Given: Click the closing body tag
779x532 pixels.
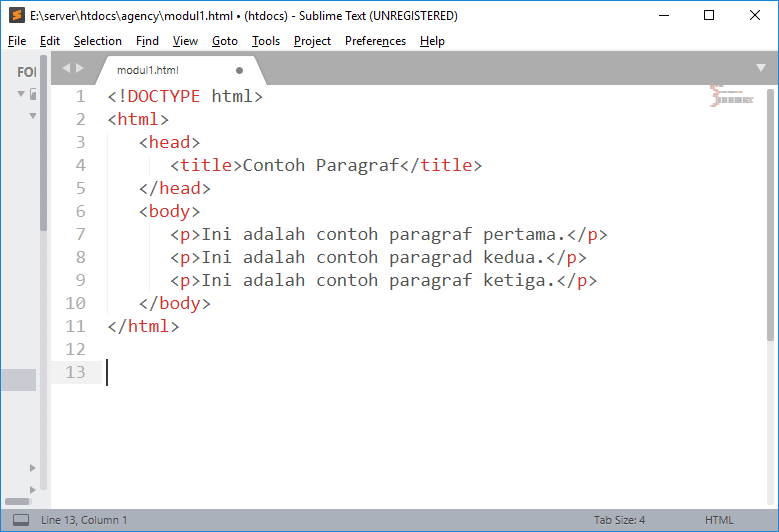Looking at the screenshot, I should coord(174,303).
